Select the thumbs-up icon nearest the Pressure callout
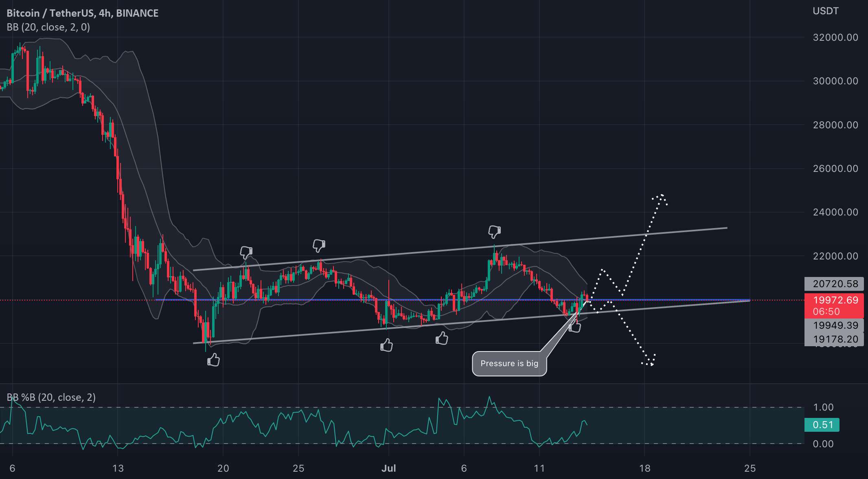The width and height of the screenshot is (868, 479). click(x=575, y=326)
